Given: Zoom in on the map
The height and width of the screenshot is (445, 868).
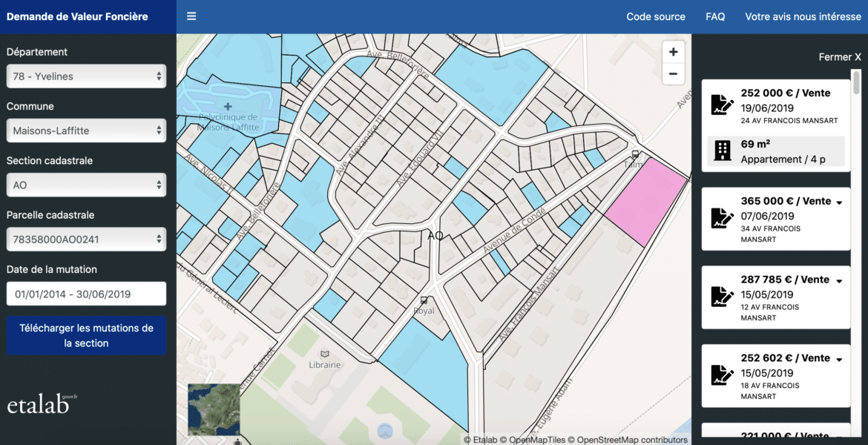Looking at the screenshot, I should click(x=673, y=52).
